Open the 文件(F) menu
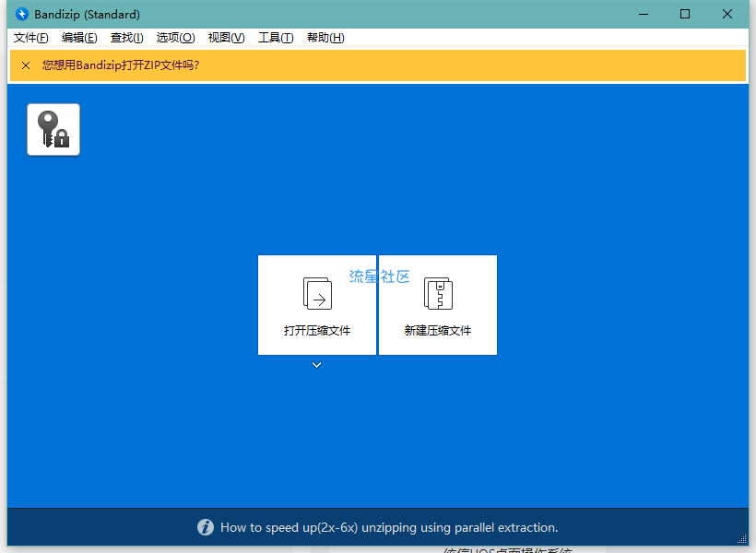The image size is (756, 553). click(30, 38)
